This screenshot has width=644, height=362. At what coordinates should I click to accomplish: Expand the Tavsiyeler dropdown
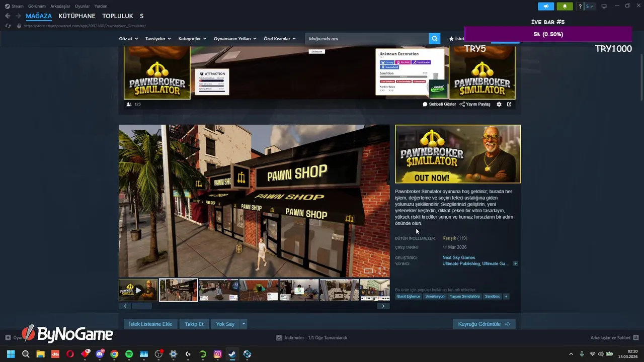(x=158, y=39)
